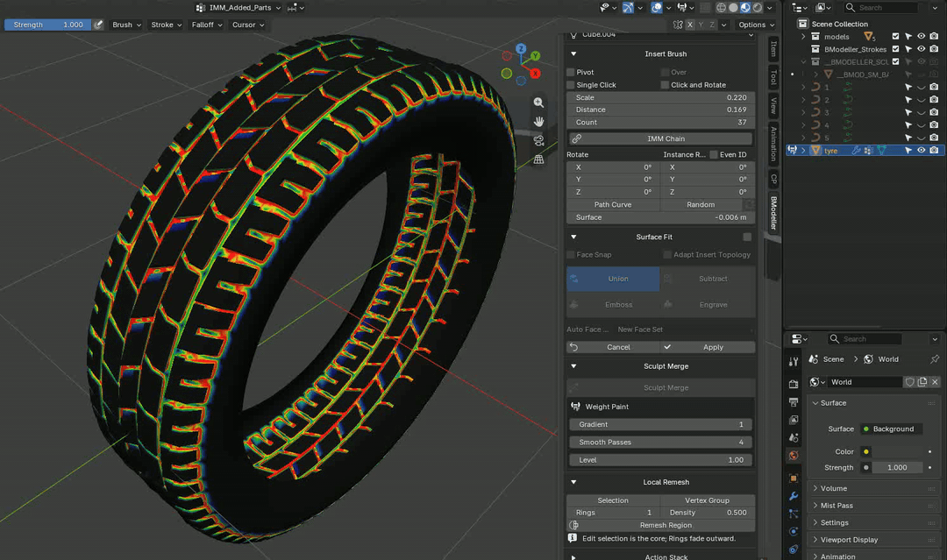947x560 pixels.
Task: Click the blue Z axis on navigation gizmo
Action: pyautogui.click(x=521, y=48)
